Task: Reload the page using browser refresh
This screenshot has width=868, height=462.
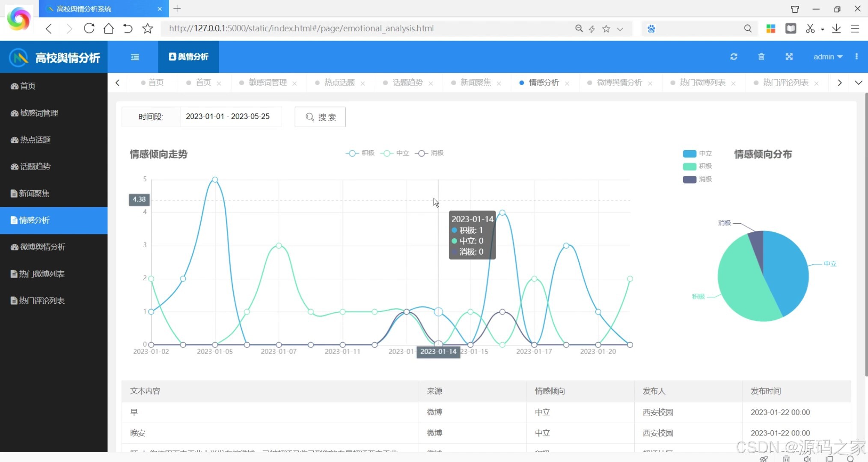Action: [89, 29]
